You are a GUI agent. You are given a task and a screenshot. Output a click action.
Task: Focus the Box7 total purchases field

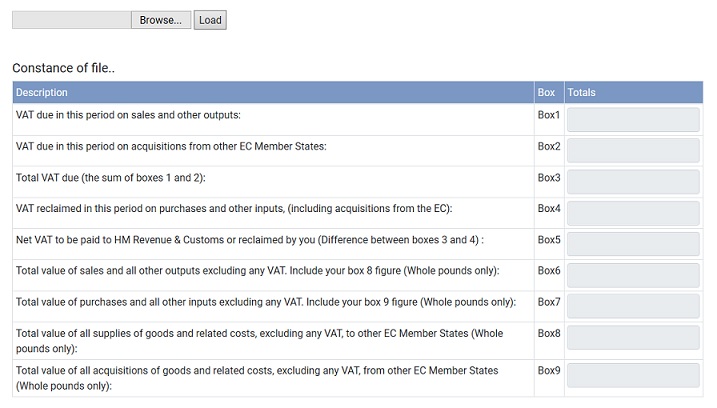coord(633,306)
